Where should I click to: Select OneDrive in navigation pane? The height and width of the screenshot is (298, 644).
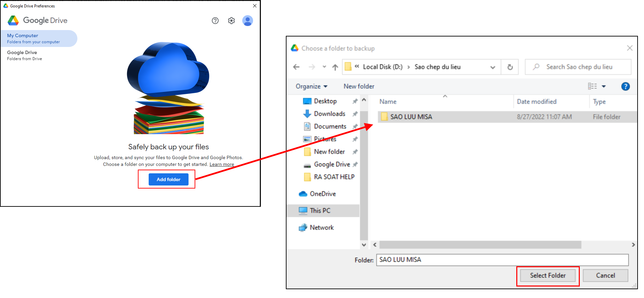[323, 194]
